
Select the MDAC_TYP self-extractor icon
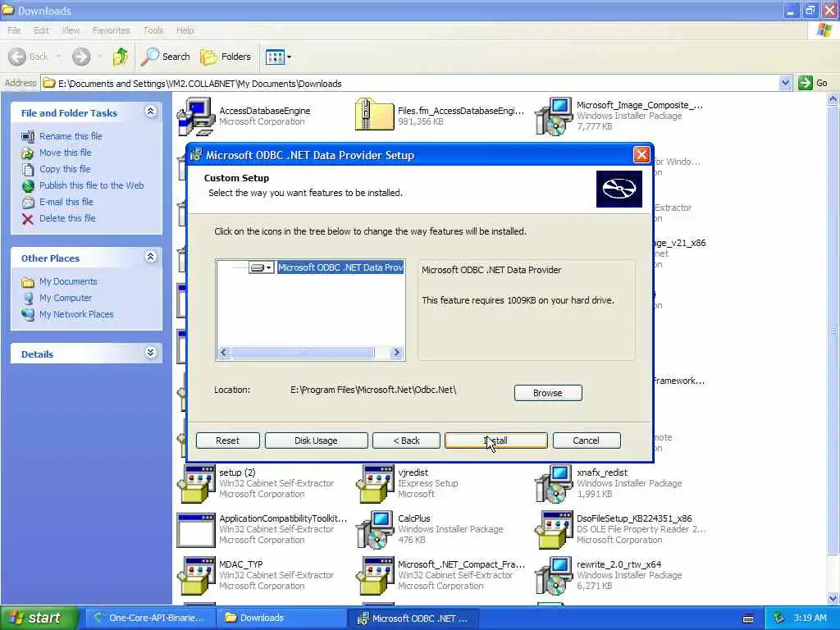tap(196, 576)
